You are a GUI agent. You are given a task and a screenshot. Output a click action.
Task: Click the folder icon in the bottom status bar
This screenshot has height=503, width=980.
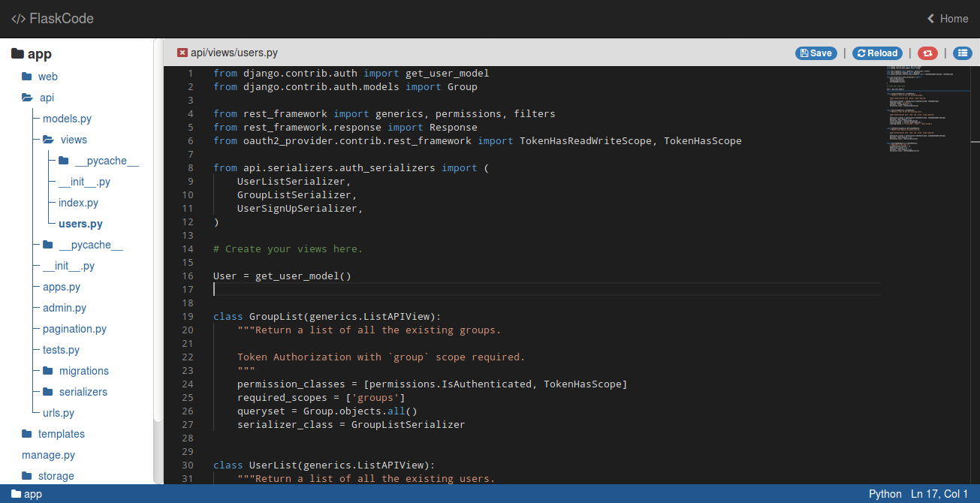[16, 494]
